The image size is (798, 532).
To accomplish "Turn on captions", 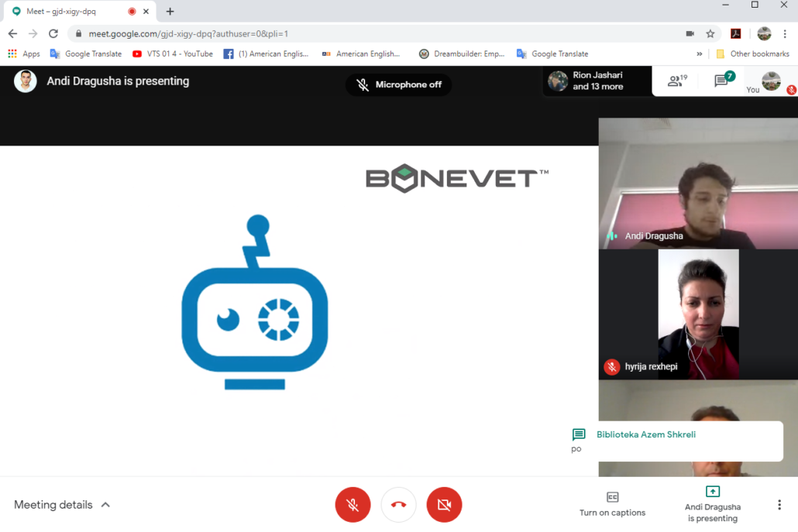I will (x=612, y=504).
